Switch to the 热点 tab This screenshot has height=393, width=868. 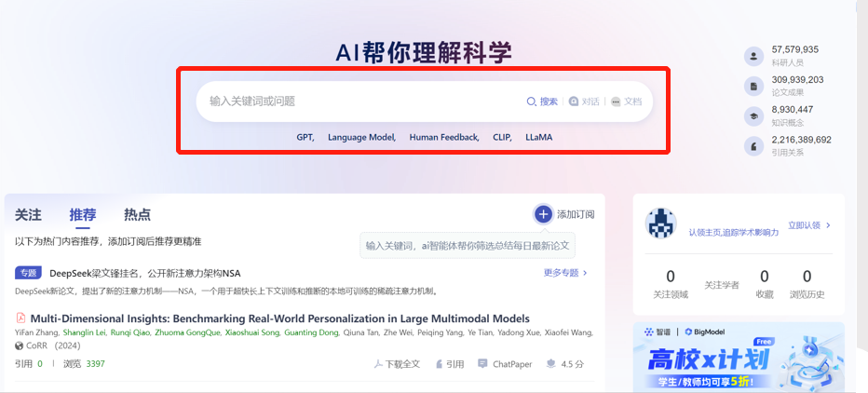tap(137, 215)
